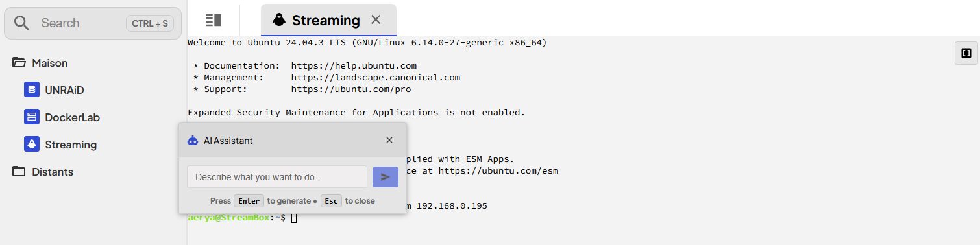Click the Search hosts field
This screenshot has height=245, width=980.
click(93, 23)
